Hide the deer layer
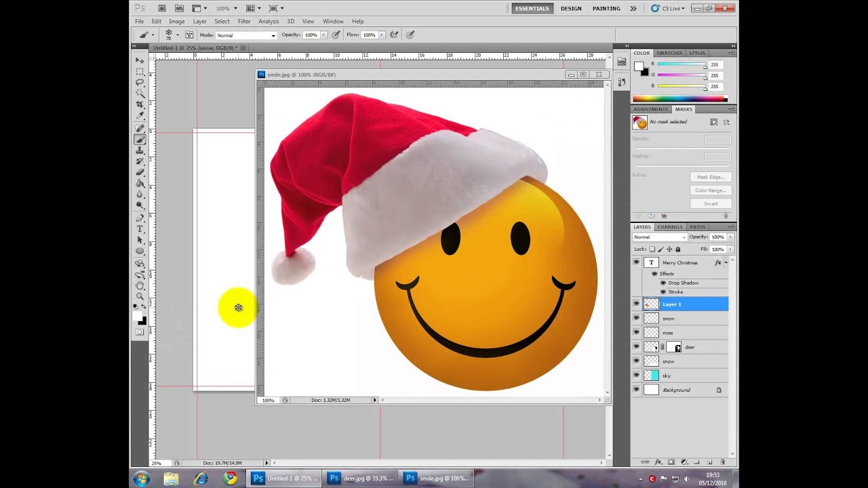868x488 pixels. [636, 346]
